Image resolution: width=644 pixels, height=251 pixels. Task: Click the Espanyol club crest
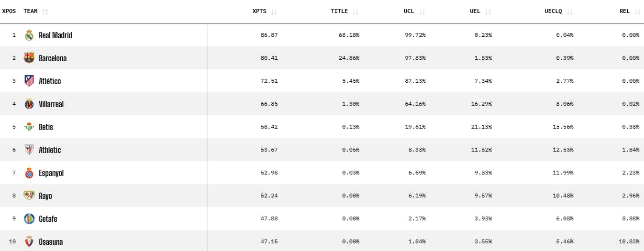29,173
